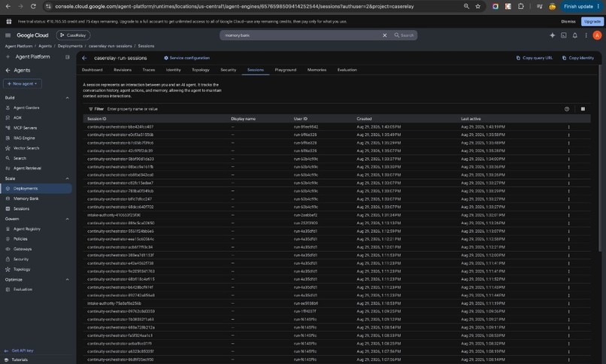Go back from caserelay-run-sessions page
Screen dimensions: 606x364
[84, 58]
